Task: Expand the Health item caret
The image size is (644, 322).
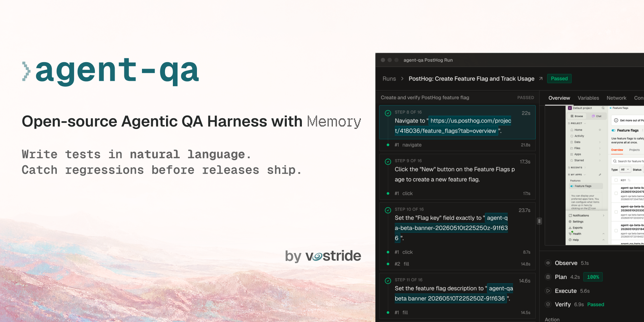Action: tap(603, 234)
